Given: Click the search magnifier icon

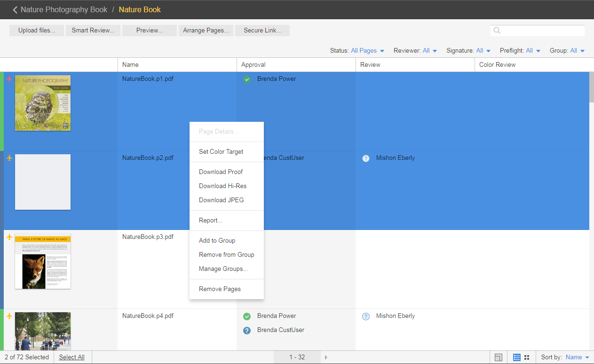Looking at the screenshot, I should 497,31.
